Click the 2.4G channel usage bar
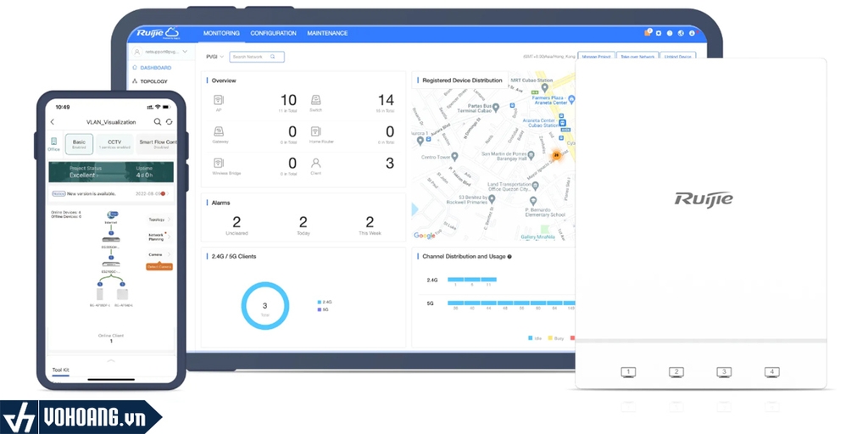 [471, 280]
